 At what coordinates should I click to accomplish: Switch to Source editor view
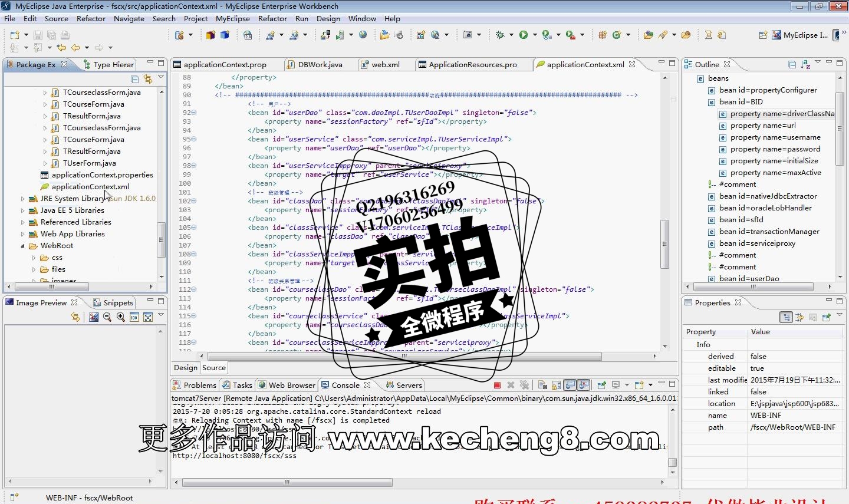tap(214, 367)
